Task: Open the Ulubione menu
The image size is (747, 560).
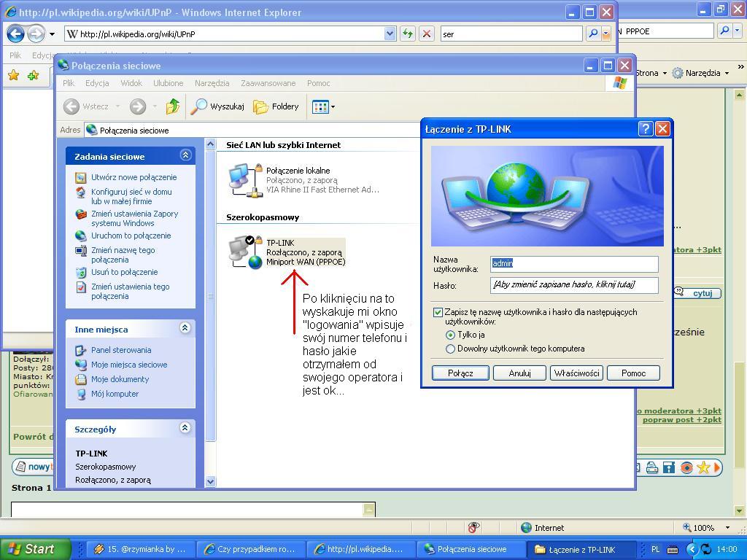Action: [x=169, y=83]
